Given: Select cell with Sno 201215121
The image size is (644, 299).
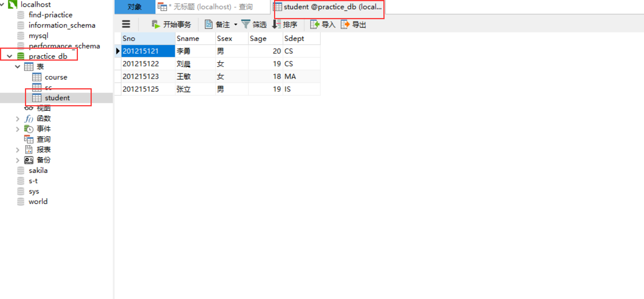Looking at the screenshot, I should (148, 51).
